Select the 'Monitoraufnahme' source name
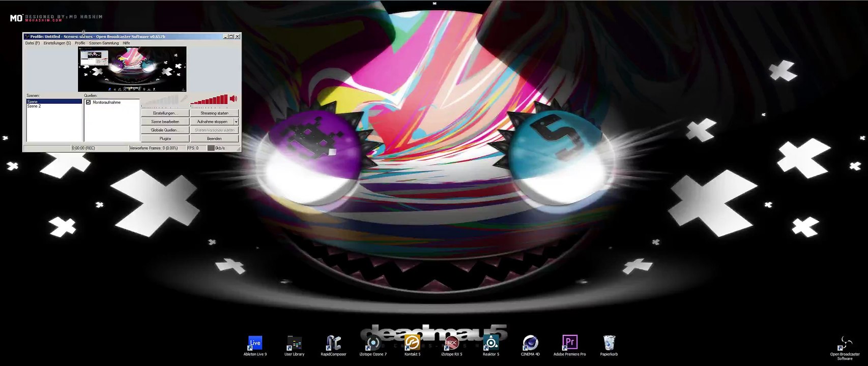The width and height of the screenshot is (868, 366). [106, 102]
